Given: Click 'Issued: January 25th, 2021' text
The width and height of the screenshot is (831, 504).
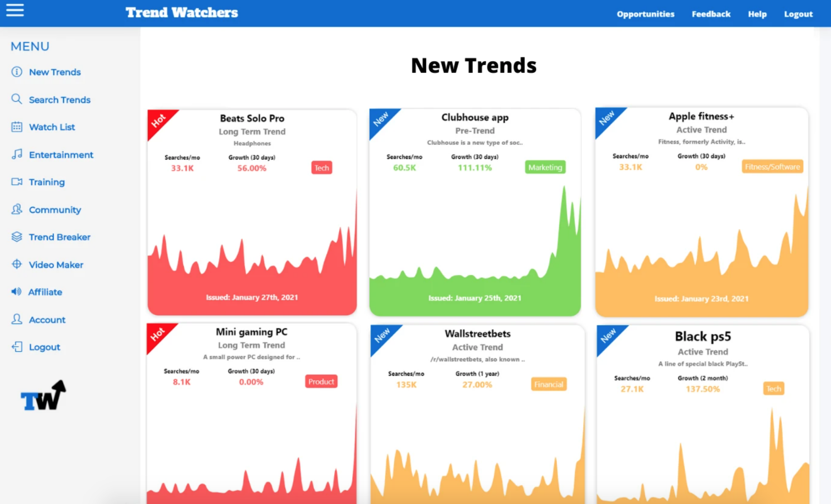Looking at the screenshot, I should coord(475,298).
